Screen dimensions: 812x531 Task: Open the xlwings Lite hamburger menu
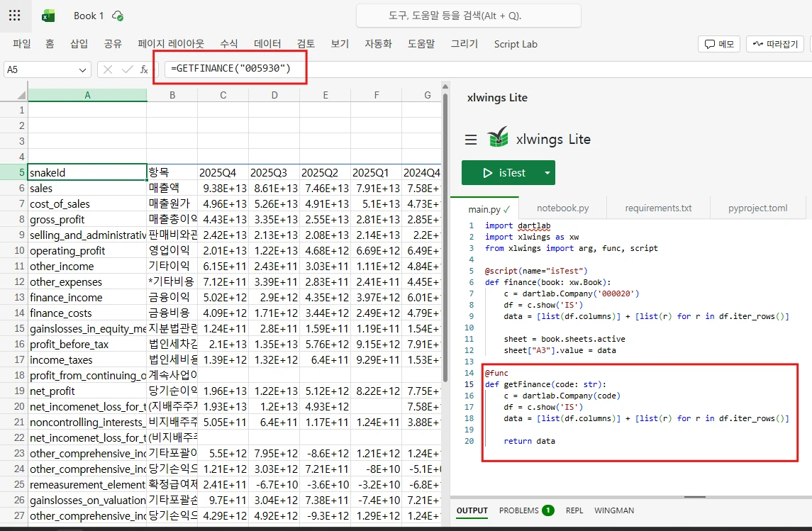tap(471, 140)
